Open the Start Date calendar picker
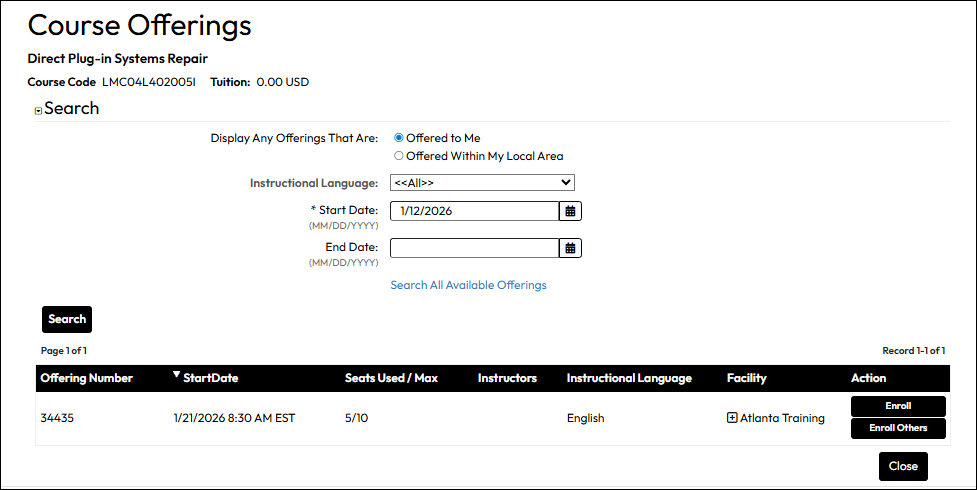 click(570, 211)
